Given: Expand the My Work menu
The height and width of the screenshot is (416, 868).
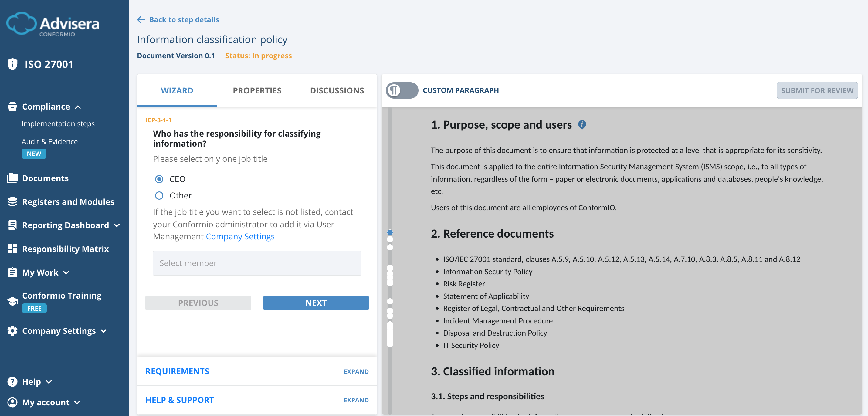Looking at the screenshot, I should tap(66, 272).
